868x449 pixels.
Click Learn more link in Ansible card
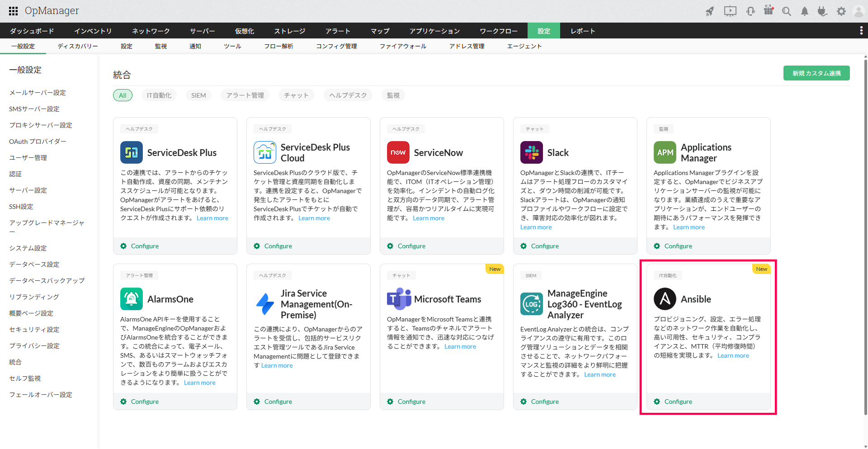coord(733,356)
